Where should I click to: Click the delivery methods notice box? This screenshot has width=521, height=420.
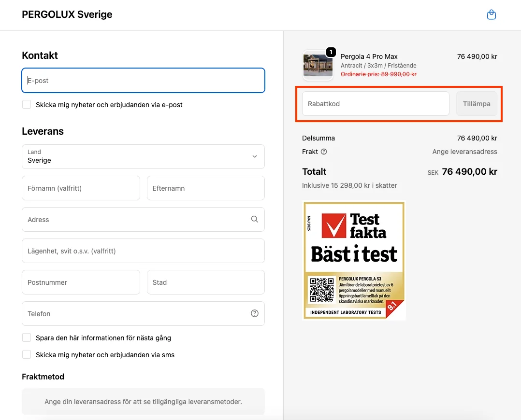143,401
